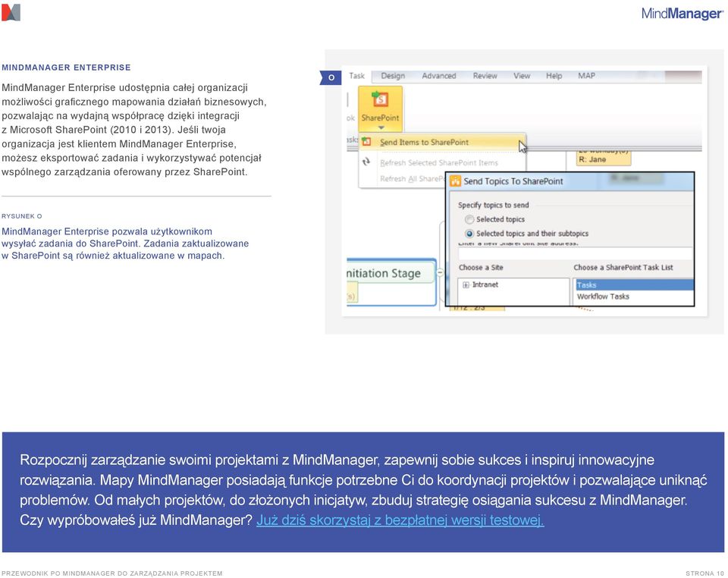Screen dimensions: 728x578
Task: Switch to the Design ribbon tab
Action: click(x=393, y=76)
